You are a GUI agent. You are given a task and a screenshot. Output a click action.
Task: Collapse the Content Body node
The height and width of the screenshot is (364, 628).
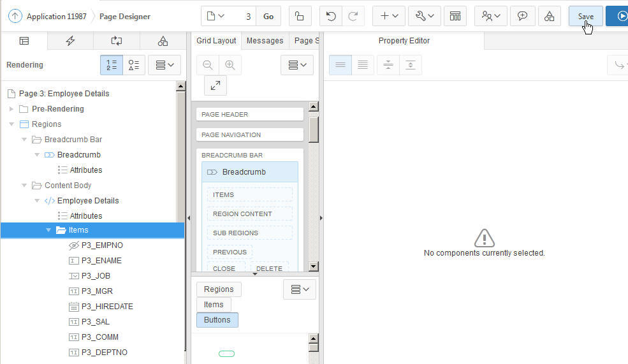pos(24,186)
